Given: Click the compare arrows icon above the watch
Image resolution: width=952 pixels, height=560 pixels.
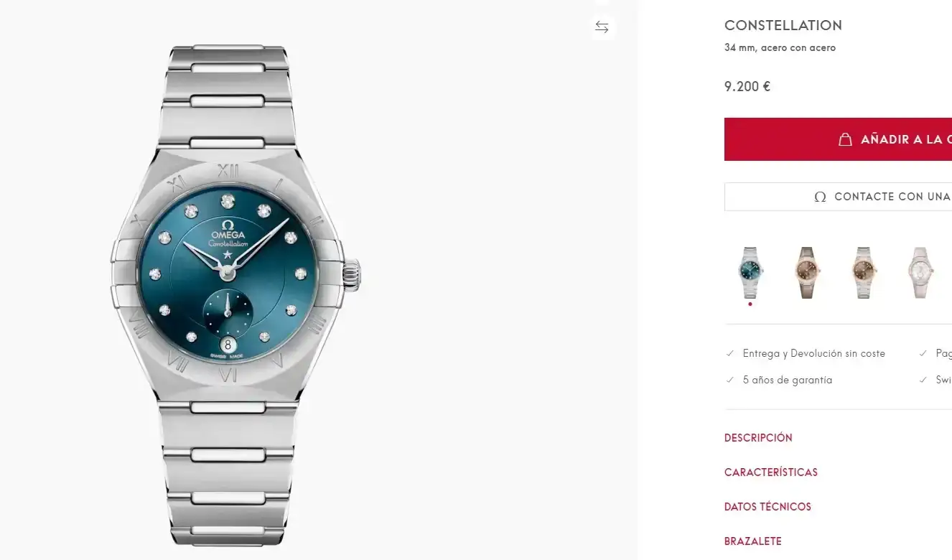Looking at the screenshot, I should point(602,27).
